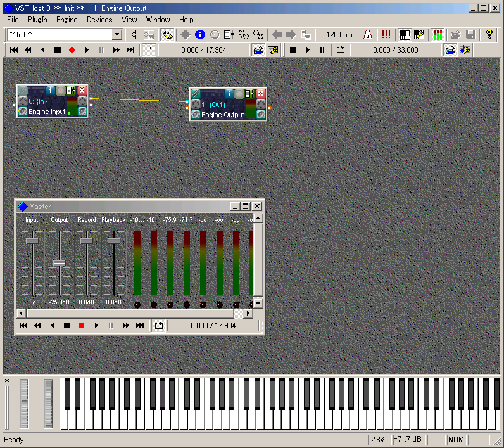The height and width of the screenshot is (448, 504).
Task: Click the Master Record fader handle
Action: [x=87, y=241]
